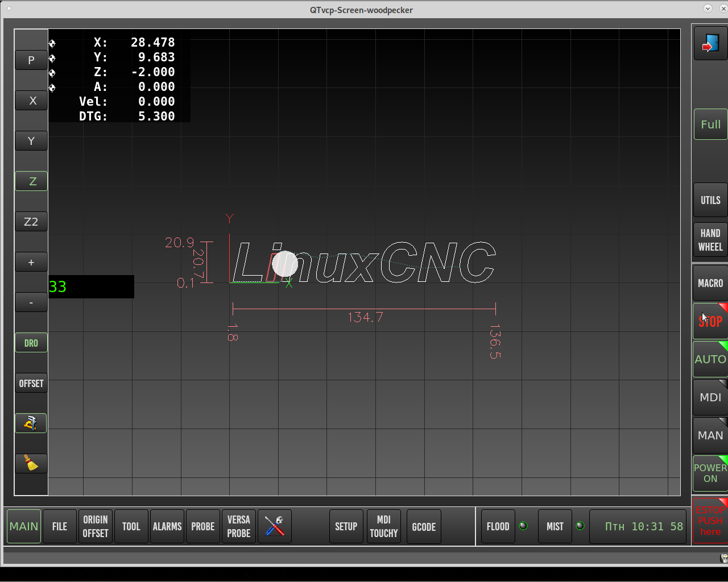Open the FILE tab
Viewport: 728px width, 582px height.
point(60,526)
